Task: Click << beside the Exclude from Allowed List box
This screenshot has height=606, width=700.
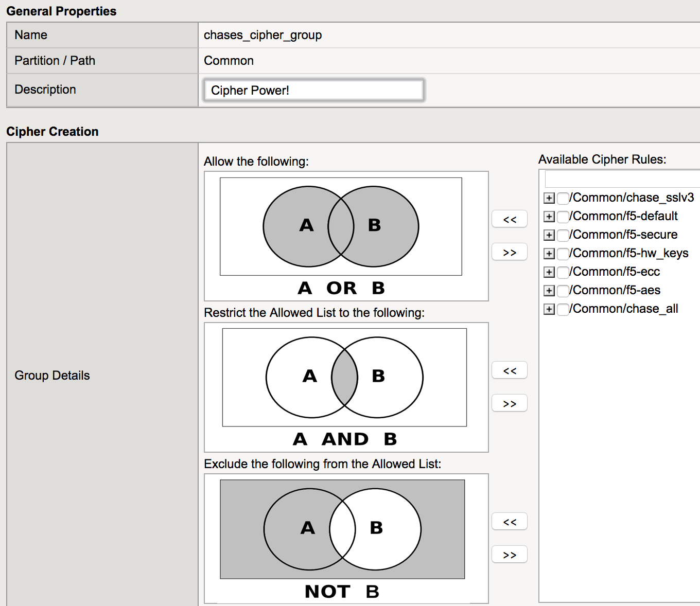Action: pyautogui.click(x=509, y=522)
